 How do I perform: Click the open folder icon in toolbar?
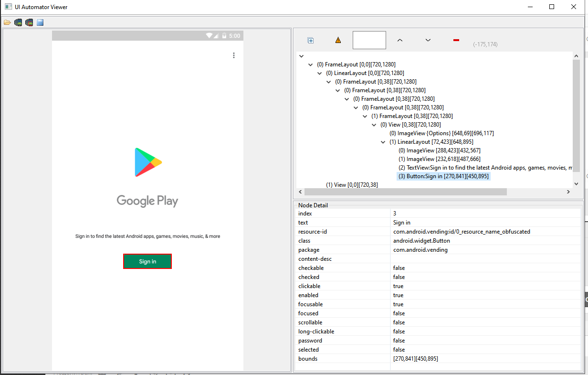coord(7,22)
